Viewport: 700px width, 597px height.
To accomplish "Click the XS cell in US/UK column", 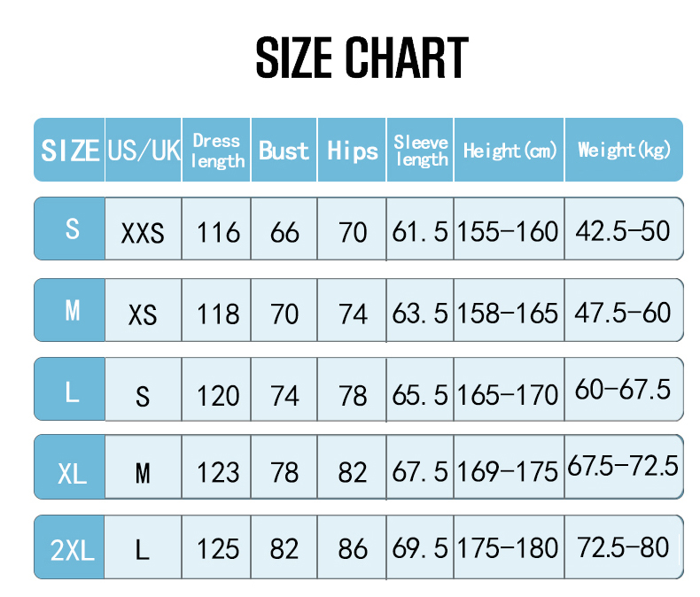I will coord(143,314).
